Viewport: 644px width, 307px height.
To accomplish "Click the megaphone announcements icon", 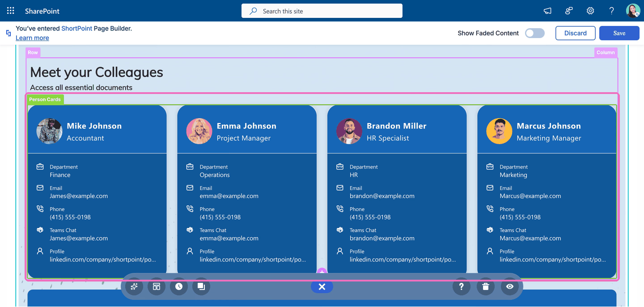I will [x=547, y=11].
